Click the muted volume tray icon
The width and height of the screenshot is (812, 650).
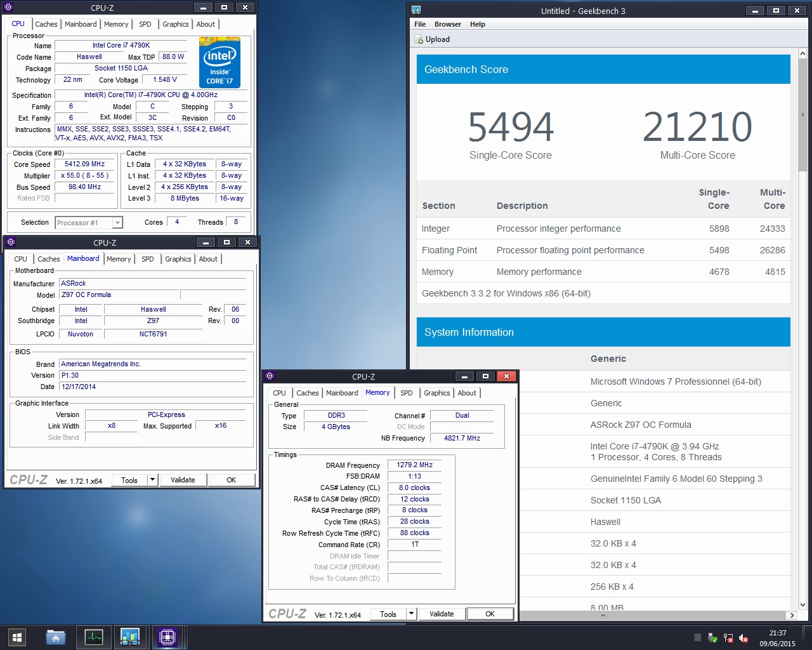coord(743,638)
